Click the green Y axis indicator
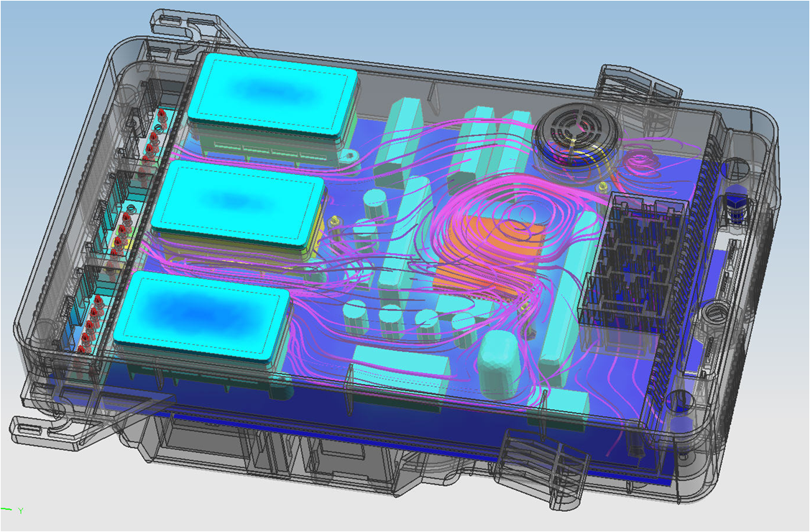The width and height of the screenshot is (810, 532). 13,510
